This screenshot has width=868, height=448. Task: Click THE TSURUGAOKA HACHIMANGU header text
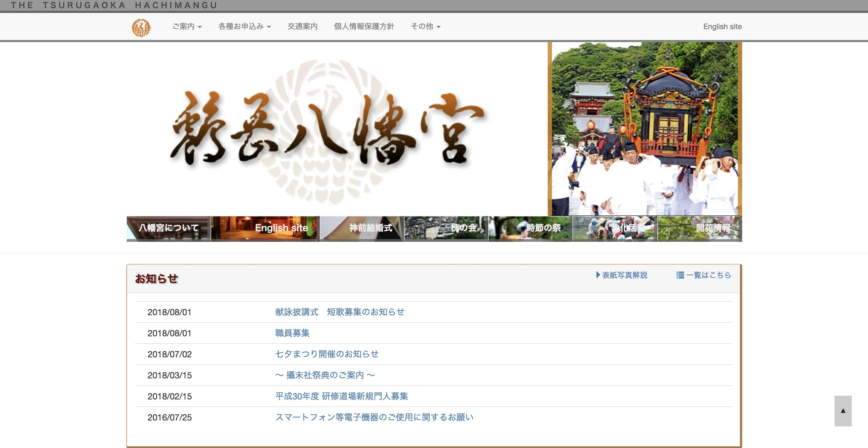[x=114, y=5]
